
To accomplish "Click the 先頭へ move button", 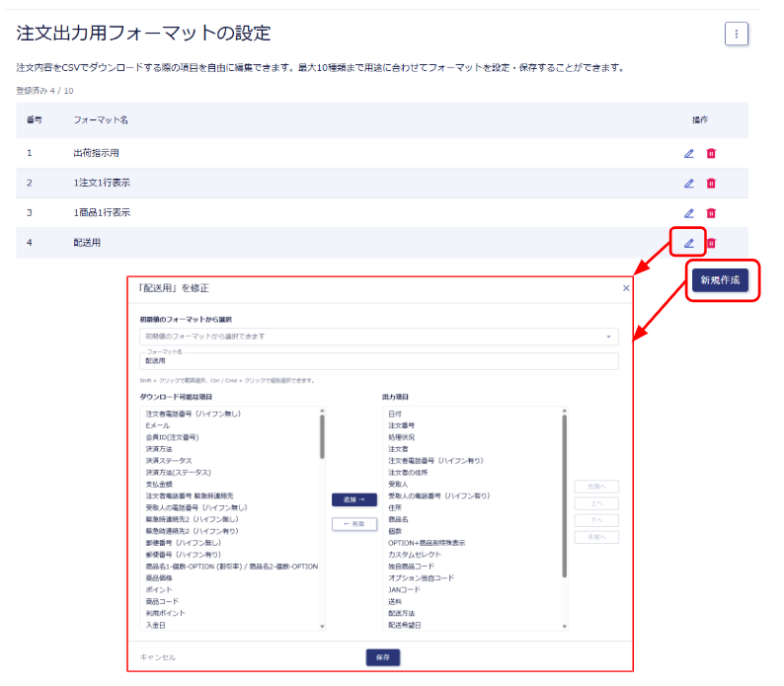I will (x=596, y=487).
